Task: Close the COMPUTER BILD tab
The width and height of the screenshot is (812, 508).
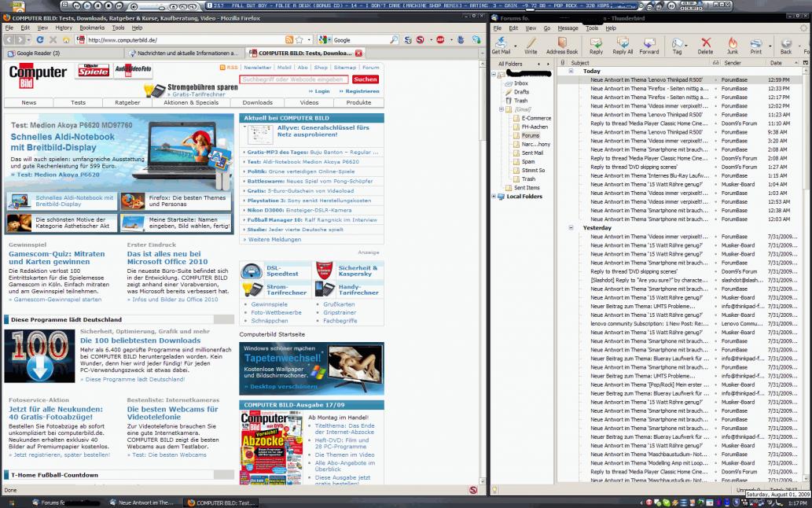Action: pyautogui.click(x=358, y=53)
